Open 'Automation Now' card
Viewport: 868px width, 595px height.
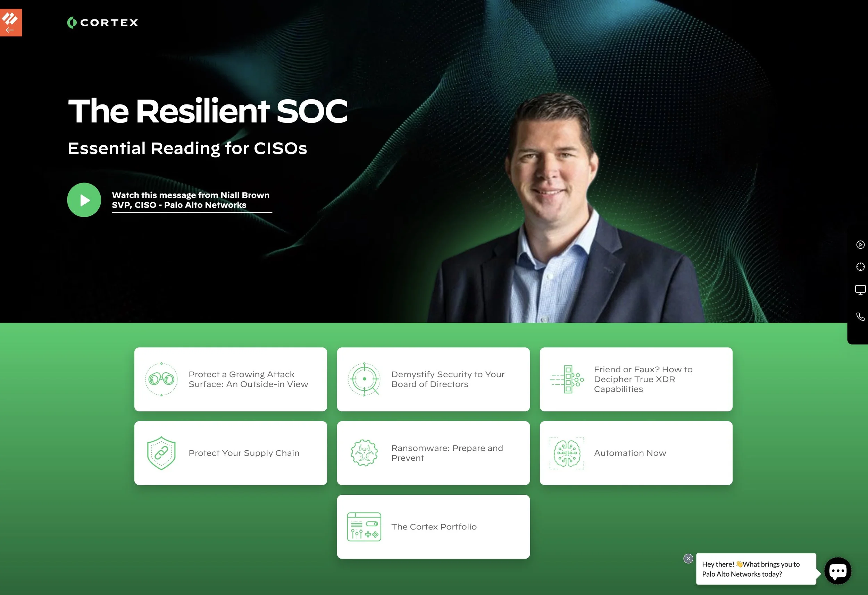point(630,453)
